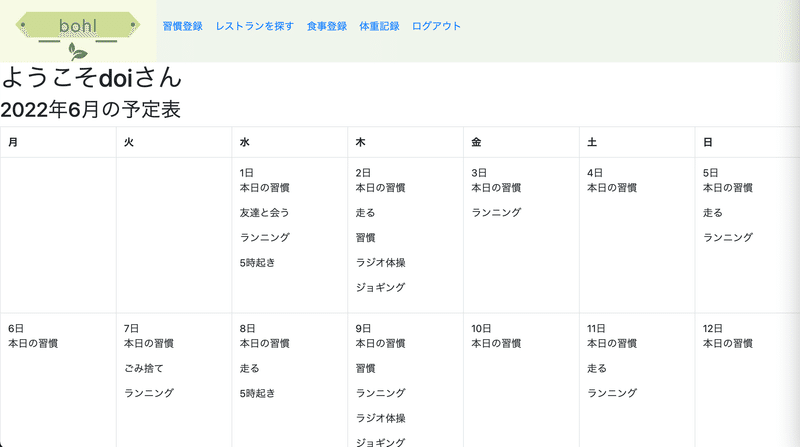Click 5時起き in the 8日 cell
This screenshot has width=800, height=447.
257,393
